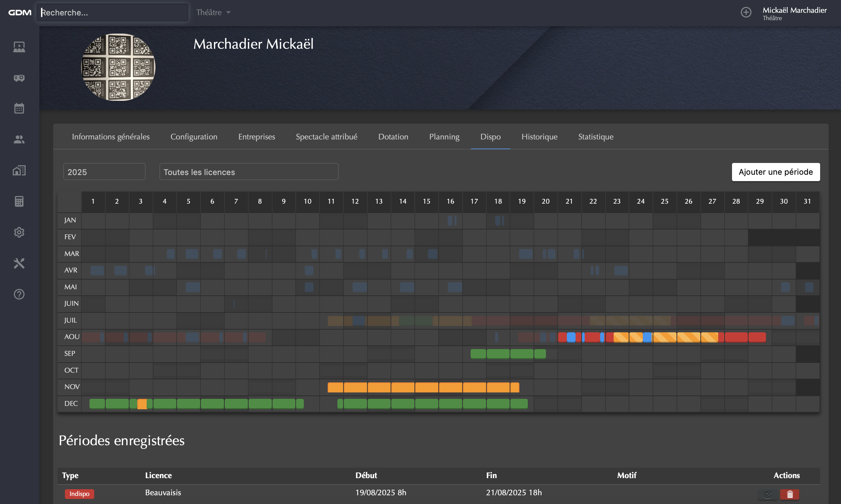Open the settings gear sidebar icon
841x504 pixels.
coord(19,232)
